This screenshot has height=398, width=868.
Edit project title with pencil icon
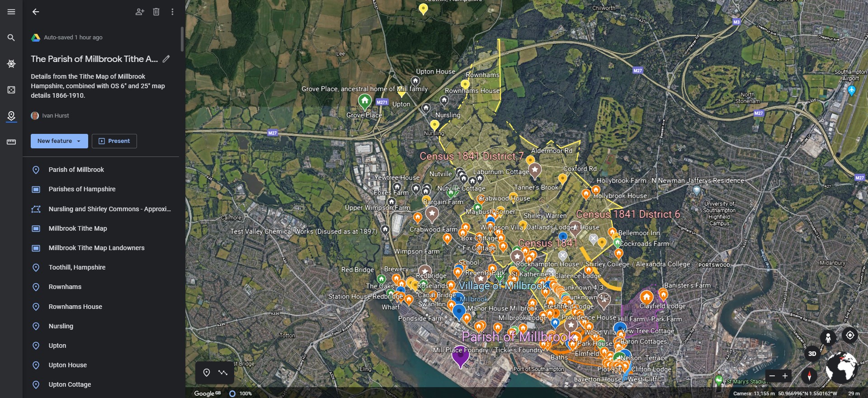(x=166, y=59)
